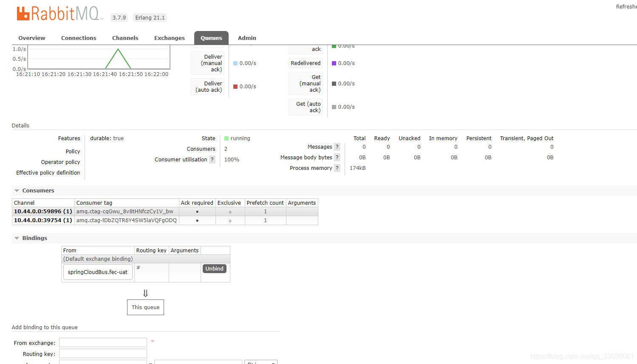This screenshot has height=364, width=637.
Task: Click the Process memory help icon
Action: tap(337, 168)
